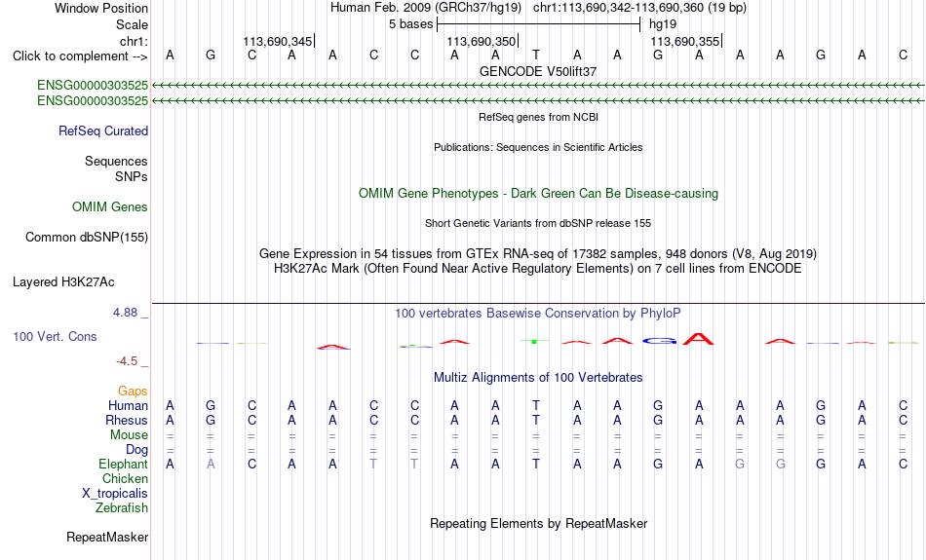Click the -4.5 PhyloP lower value
The image size is (926, 560).
(x=127, y=361)
